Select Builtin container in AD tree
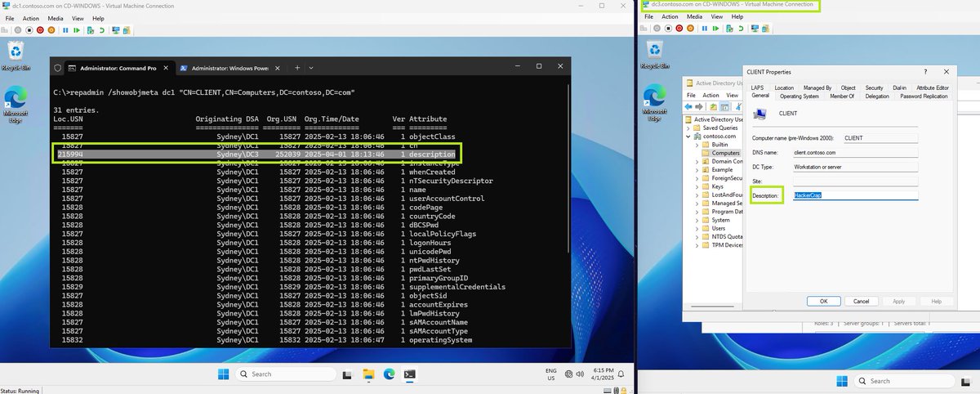This screenshot has width=980, height=394. [x=719, y=145]
